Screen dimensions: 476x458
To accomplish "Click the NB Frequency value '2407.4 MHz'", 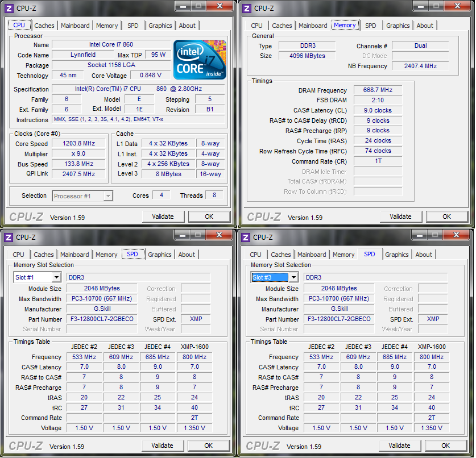I will coord(420,66).
